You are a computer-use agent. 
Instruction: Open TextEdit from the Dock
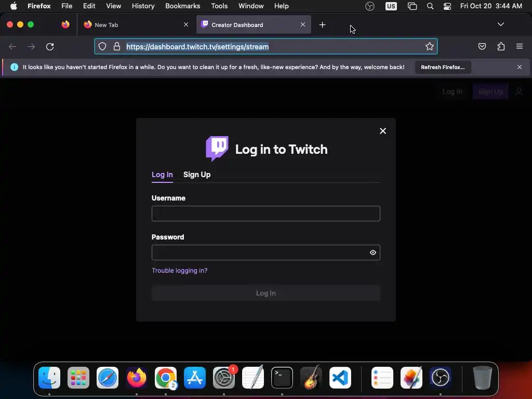pos(253,378)
